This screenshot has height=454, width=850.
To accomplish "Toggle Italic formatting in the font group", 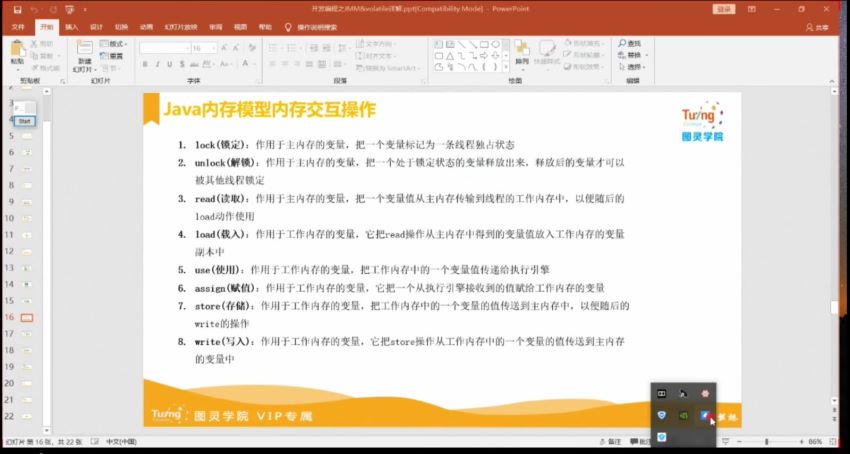I will [157, 64].
